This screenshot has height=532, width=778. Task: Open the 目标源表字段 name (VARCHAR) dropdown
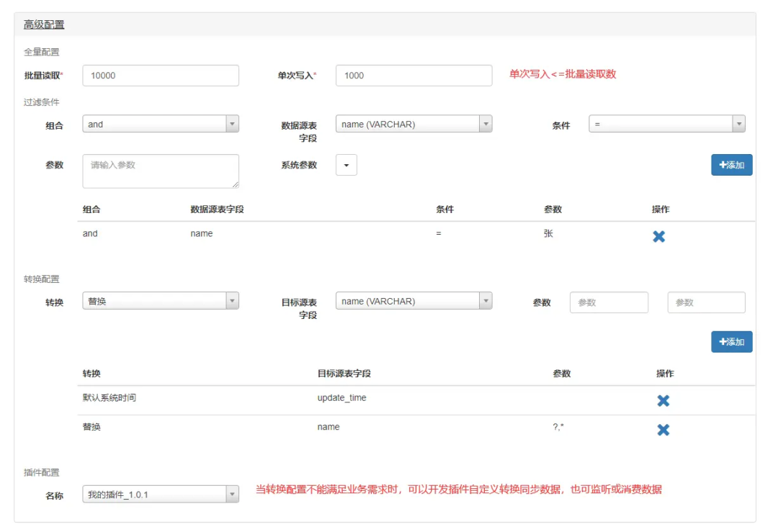click(x=413, y=302)
